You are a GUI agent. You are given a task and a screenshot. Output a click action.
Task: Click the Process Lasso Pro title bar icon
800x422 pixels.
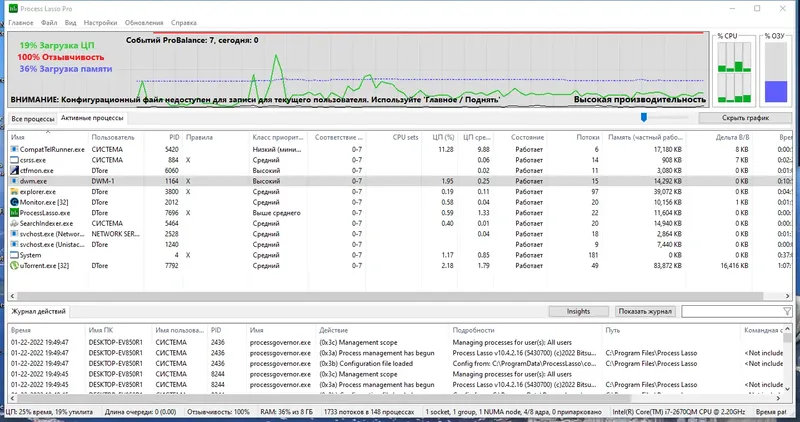13,8
